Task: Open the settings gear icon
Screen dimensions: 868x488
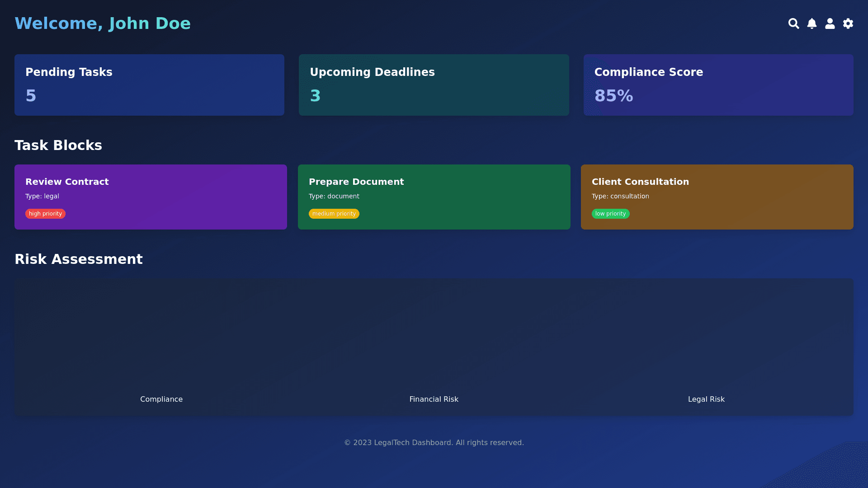Action: [848, 23]
